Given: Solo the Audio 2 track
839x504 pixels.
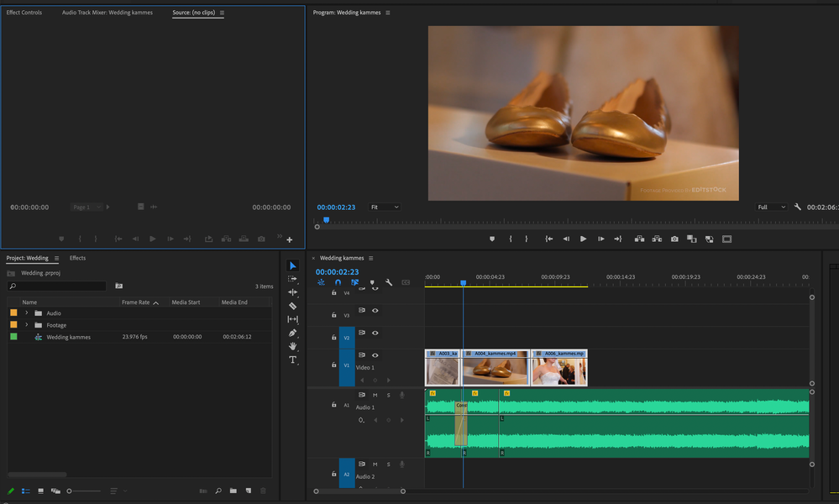Looking at the screenshot, I should 388,465.
